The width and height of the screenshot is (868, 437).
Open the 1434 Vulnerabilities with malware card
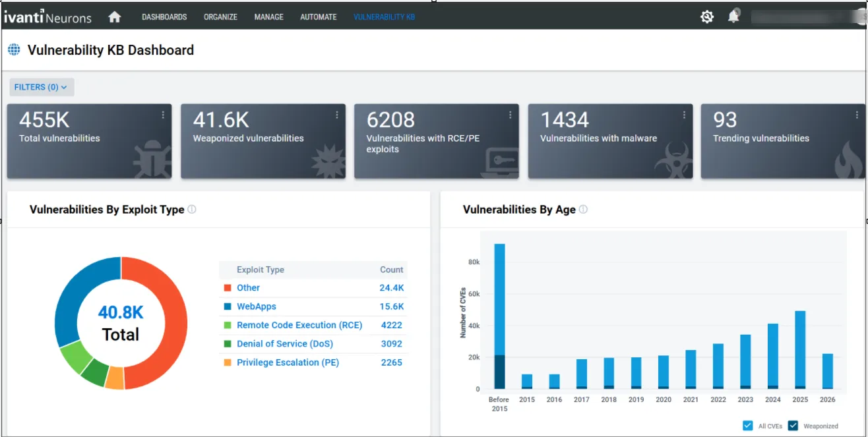[x=610, y=141]
